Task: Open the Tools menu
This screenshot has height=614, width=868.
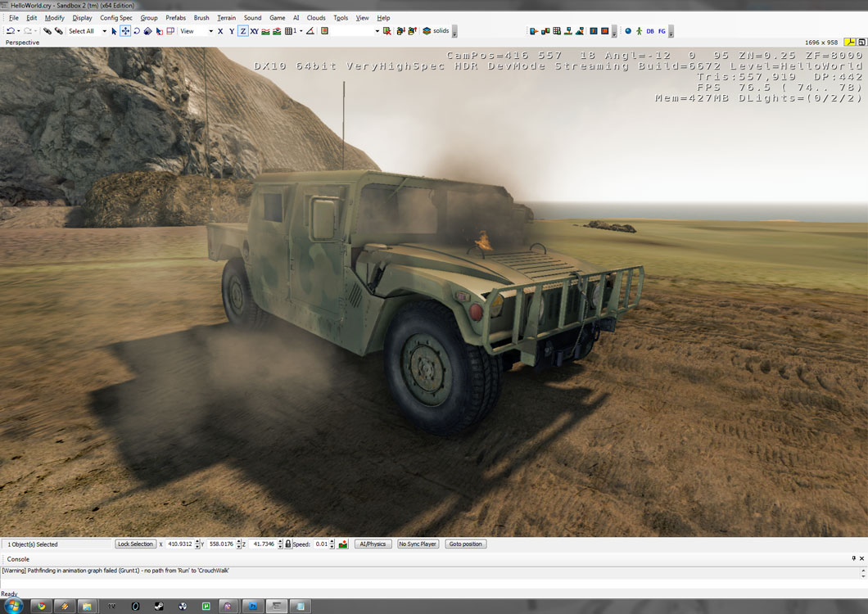Action: point(341,18)
